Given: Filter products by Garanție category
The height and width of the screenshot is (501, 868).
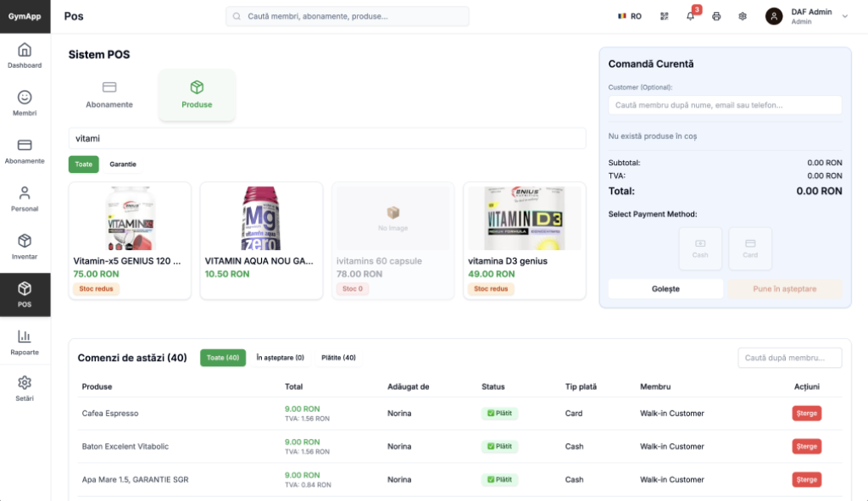Looking at the screenshot, I should pos(123,164).
